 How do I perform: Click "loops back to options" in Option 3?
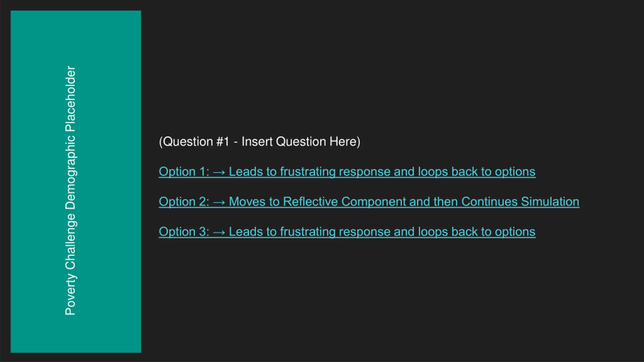pyautogui.click(x=476, y=232)
